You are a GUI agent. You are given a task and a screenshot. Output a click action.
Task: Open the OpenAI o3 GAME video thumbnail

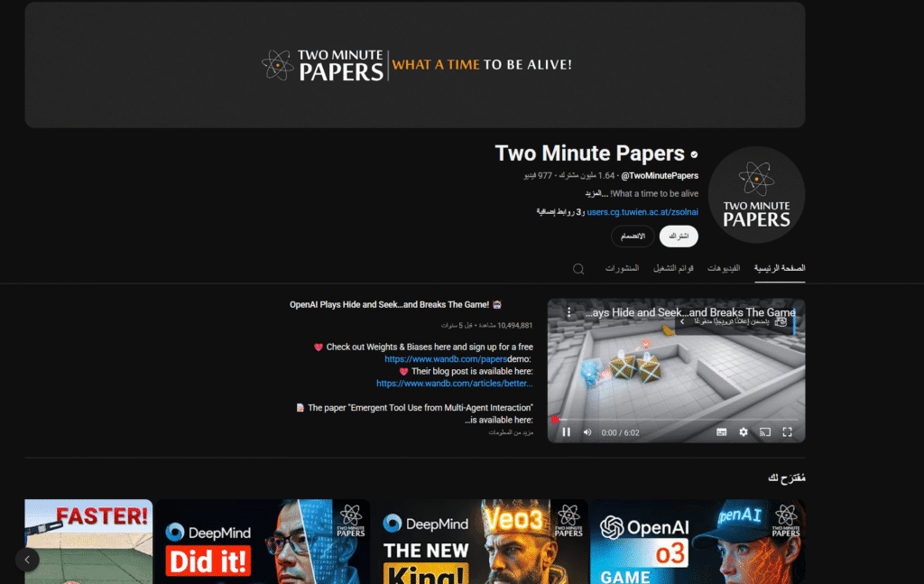(698, 542)
